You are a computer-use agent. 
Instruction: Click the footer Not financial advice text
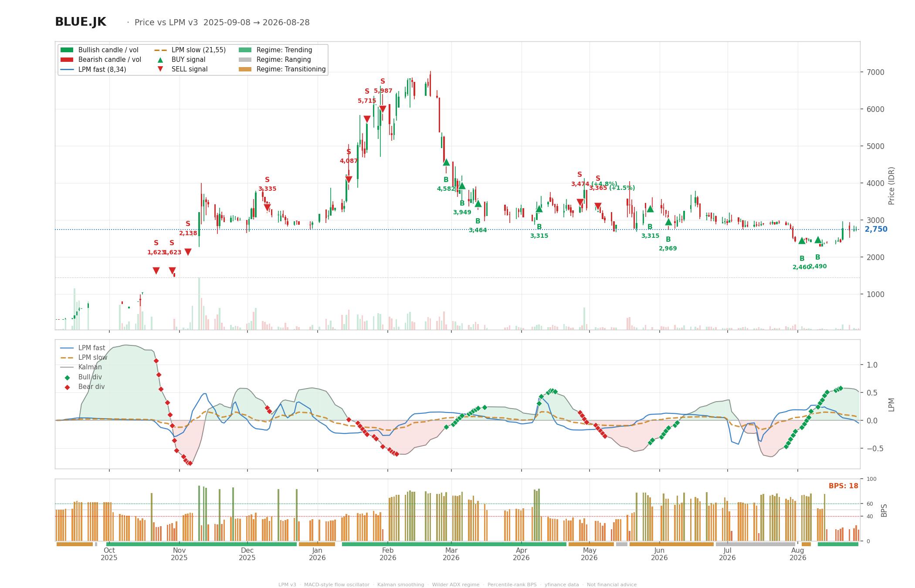[x=612, y=585]
